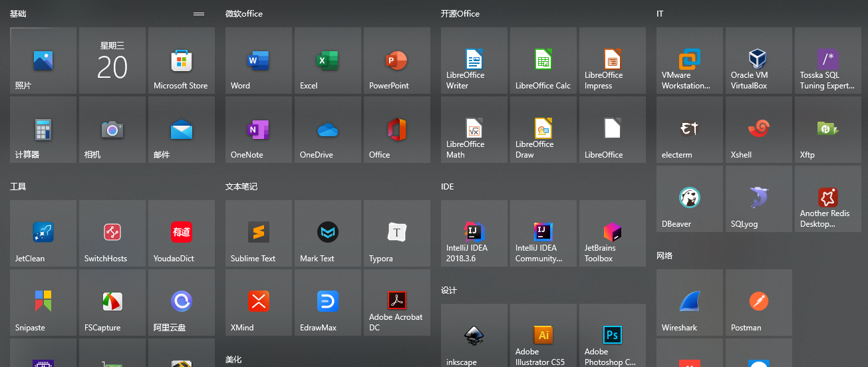Open the Microsoft Office tile
Viewport: 868px width, 367px height.
(x=397, y=130)
